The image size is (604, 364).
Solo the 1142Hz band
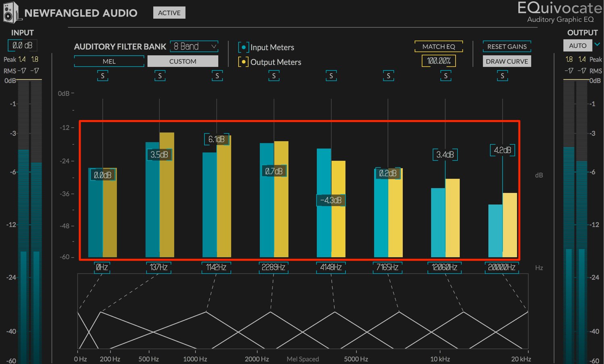217,76
